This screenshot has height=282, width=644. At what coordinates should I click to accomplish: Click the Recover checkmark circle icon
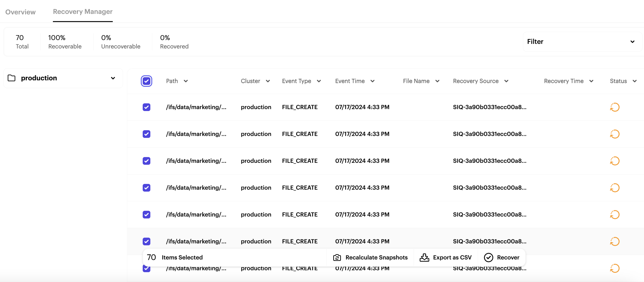coord(488,258)
